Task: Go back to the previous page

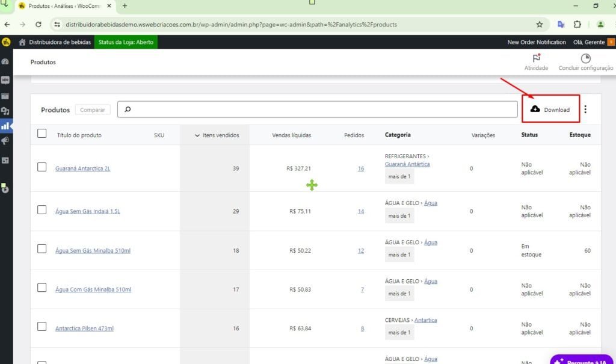Action: click(x=7, y=25)
